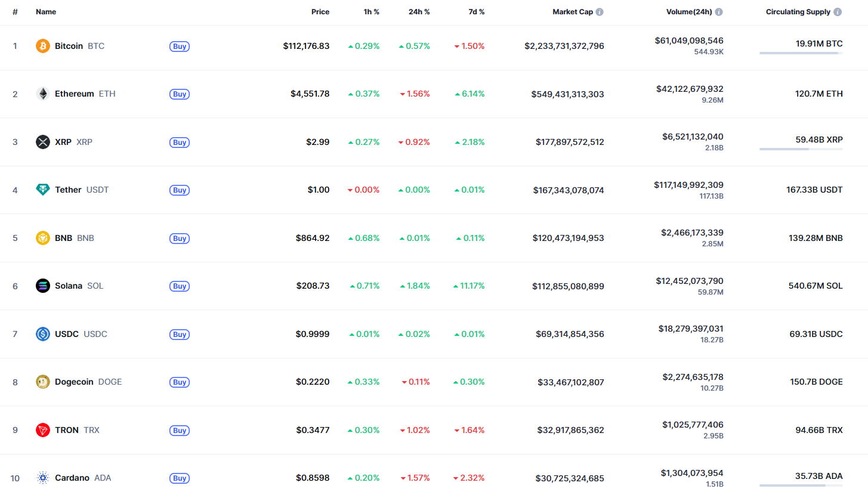Buy USDC using its Buy button
868x501 pixels.
[x=180, y=334]
